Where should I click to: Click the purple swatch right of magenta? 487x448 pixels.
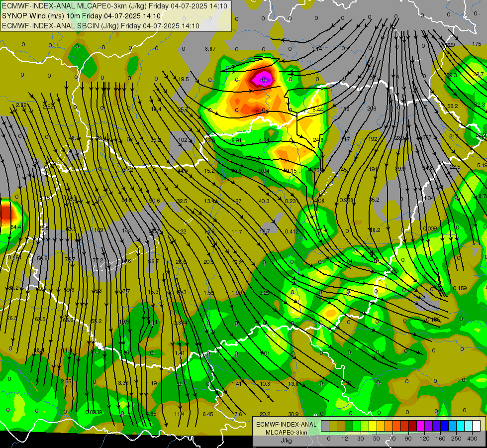(429, 426)
